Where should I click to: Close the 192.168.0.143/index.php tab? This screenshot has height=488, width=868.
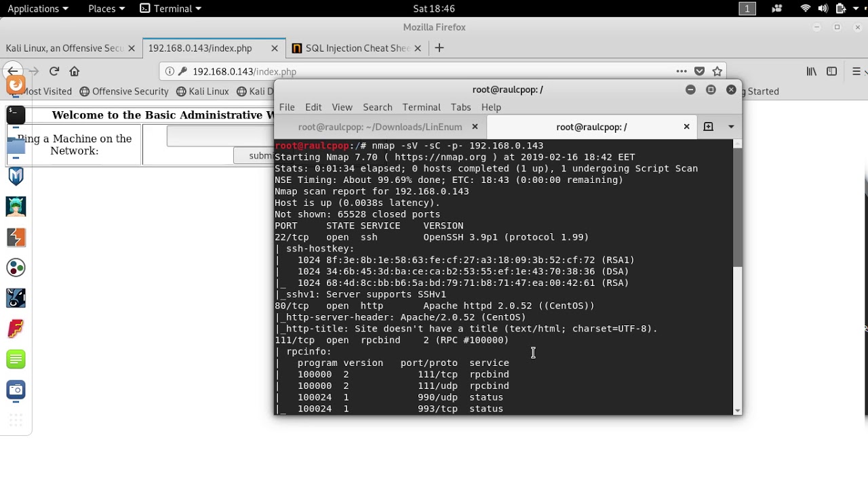pyautogui.click(x=275, y=48)
